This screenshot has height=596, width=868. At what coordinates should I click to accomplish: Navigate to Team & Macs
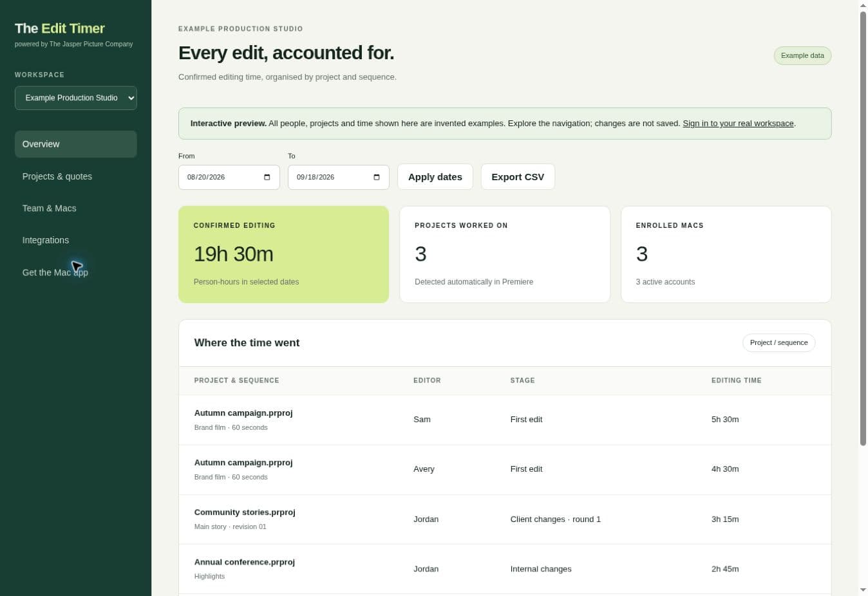pos(76,209)
